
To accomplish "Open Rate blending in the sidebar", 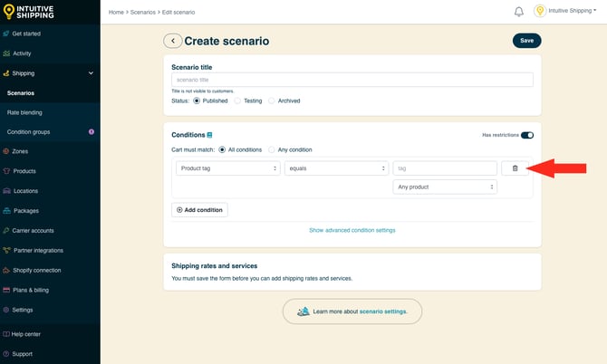I will click(x=24, y=112).
